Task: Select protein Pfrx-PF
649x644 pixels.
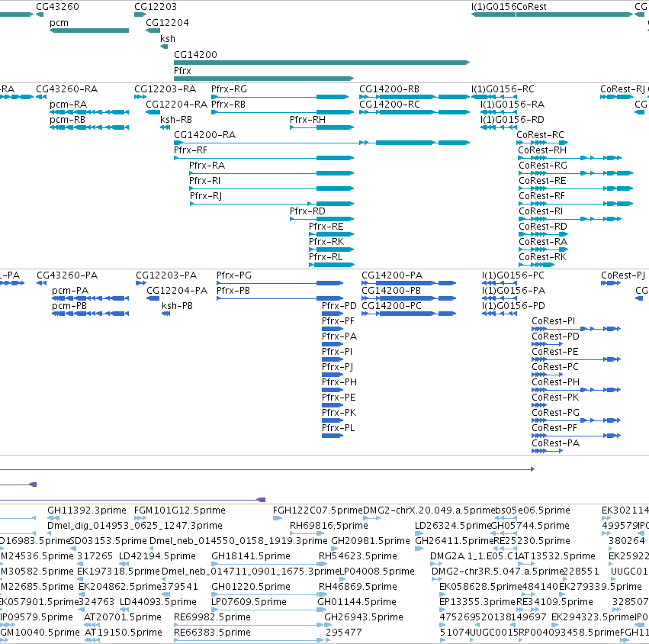Action: (333, 329)
